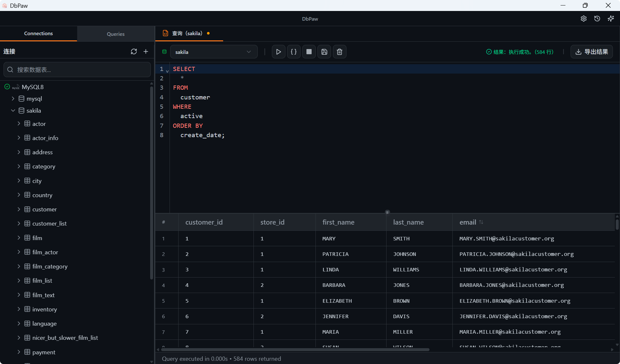Expand the customer table node

coord(19,209)
